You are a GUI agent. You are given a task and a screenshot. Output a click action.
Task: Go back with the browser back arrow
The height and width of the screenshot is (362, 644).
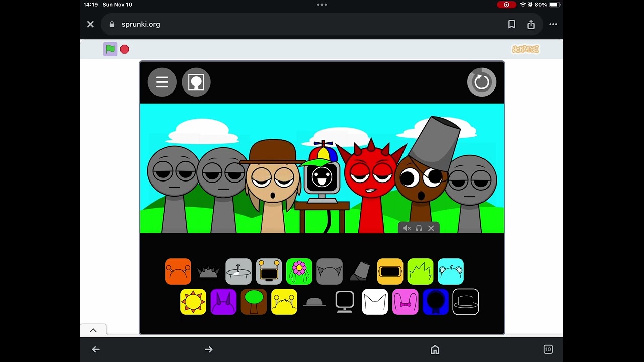96,349
